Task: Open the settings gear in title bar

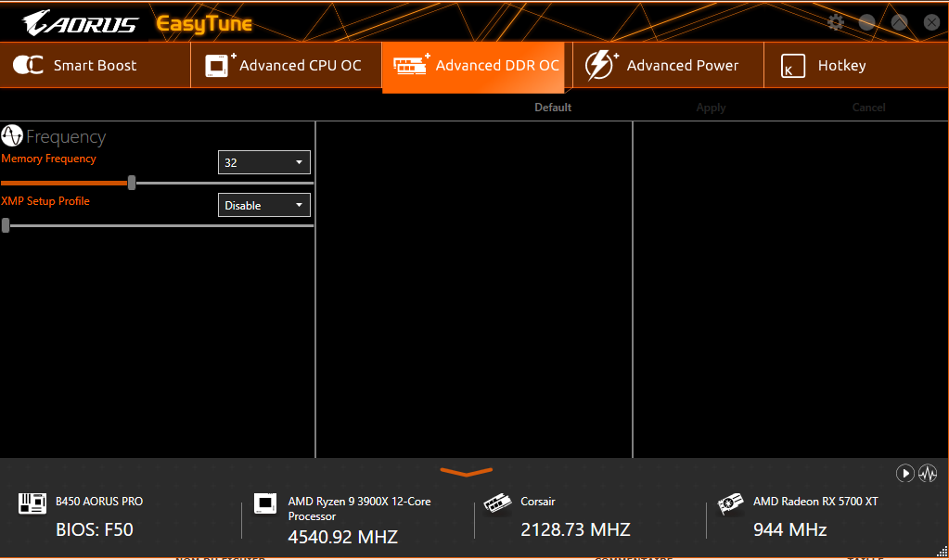Action: coord(836,22)
